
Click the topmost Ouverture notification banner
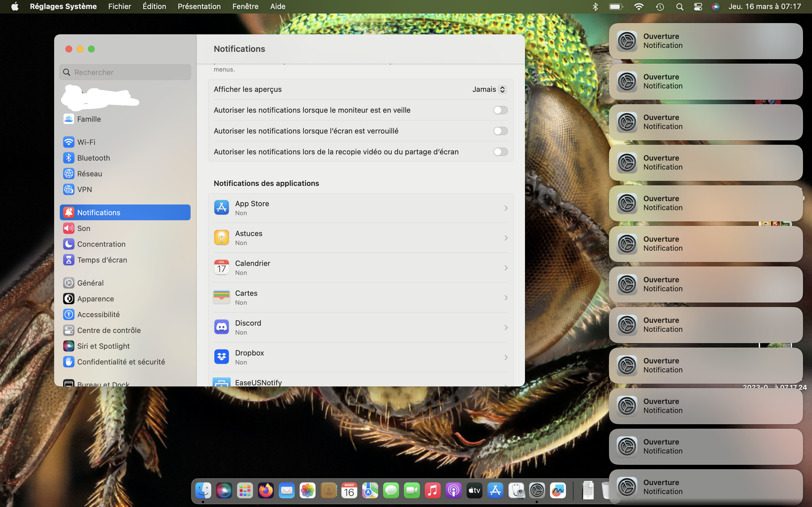705,41
